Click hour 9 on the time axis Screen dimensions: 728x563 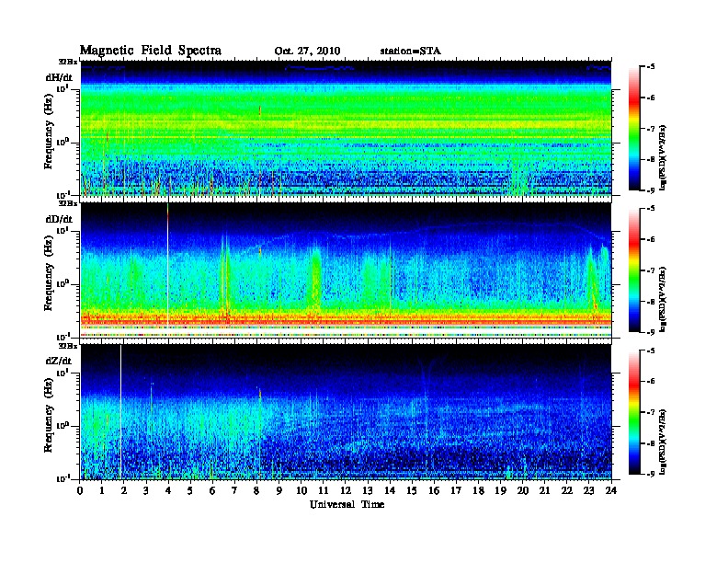(x=279, y=490)
